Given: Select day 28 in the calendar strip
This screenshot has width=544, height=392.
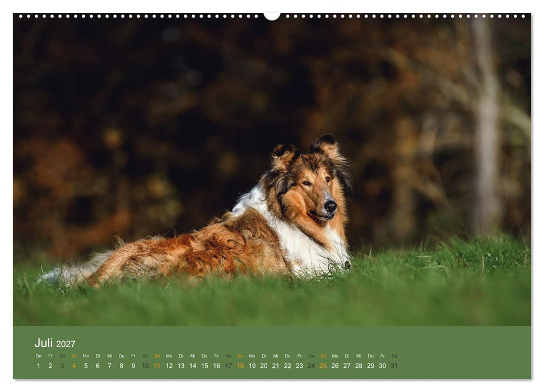Looking at the screenshot, I should tap(359, 366).
